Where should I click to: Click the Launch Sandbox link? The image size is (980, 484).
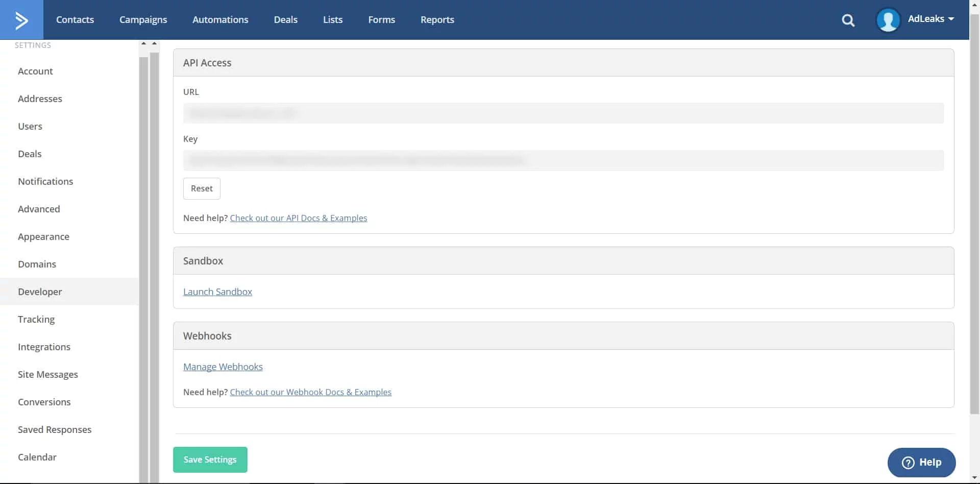pyautogui.click(x=217, y=292)
